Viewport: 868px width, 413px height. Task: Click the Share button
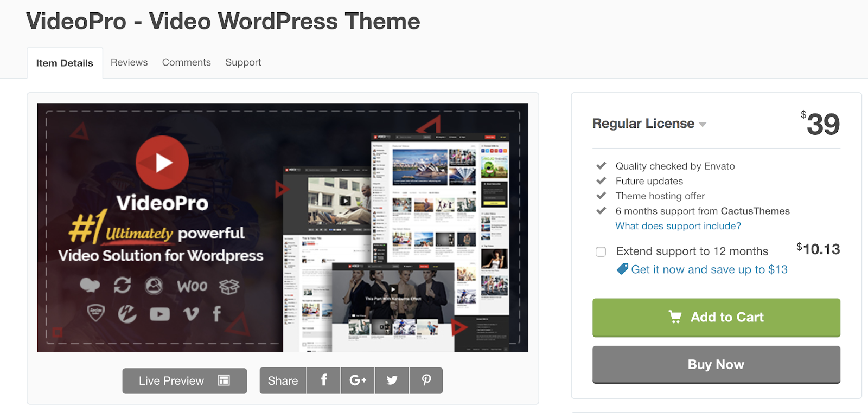283,380
